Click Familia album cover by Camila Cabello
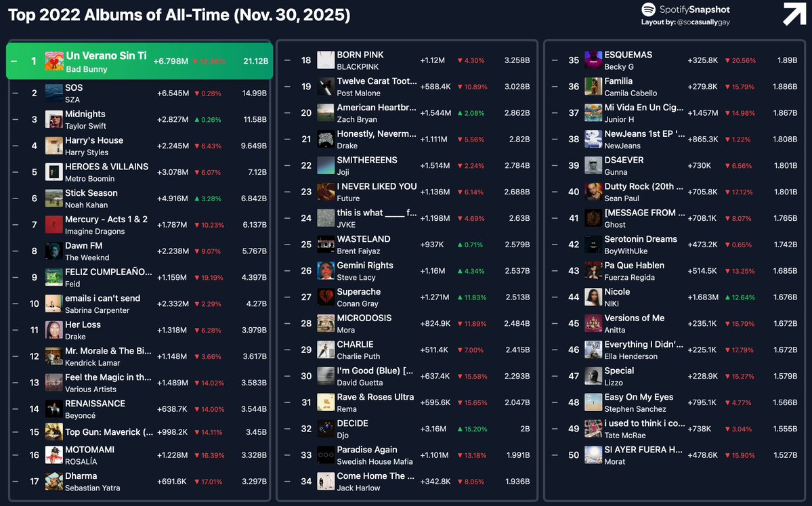This screenshot has width=812, height=506. point(593,87)
